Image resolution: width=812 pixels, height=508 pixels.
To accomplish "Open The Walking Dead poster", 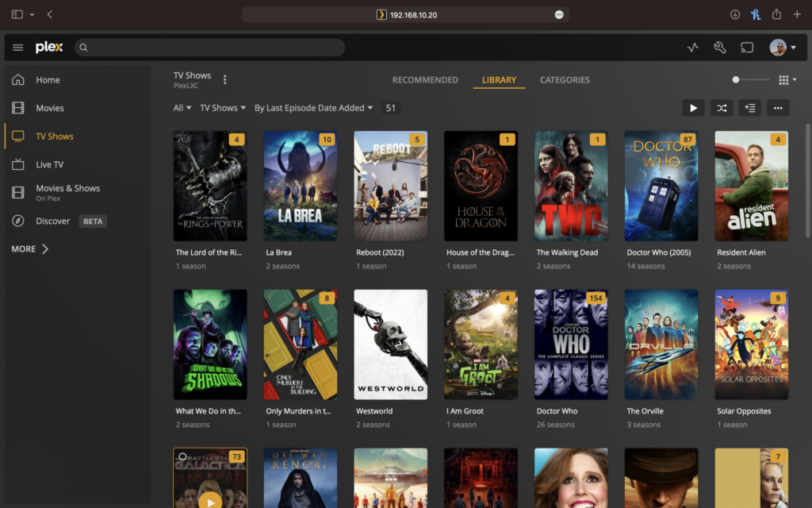I will pyautogui.click(x=571, y=186).
